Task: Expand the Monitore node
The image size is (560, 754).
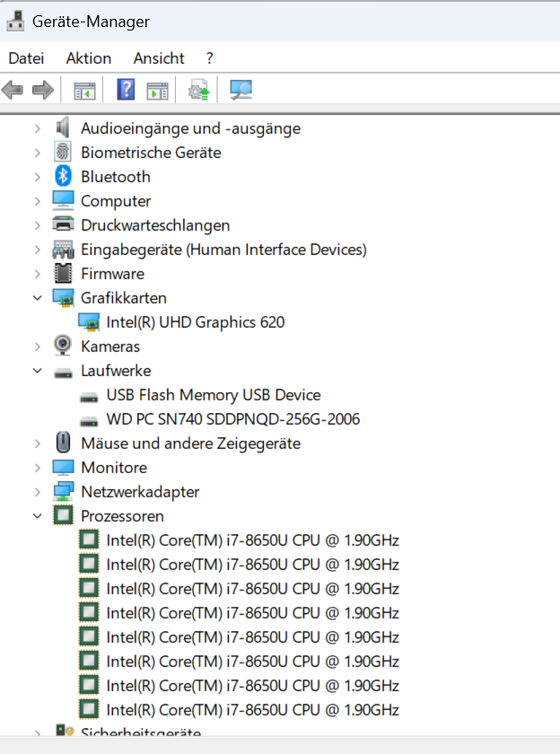Action: click(38, 468)
